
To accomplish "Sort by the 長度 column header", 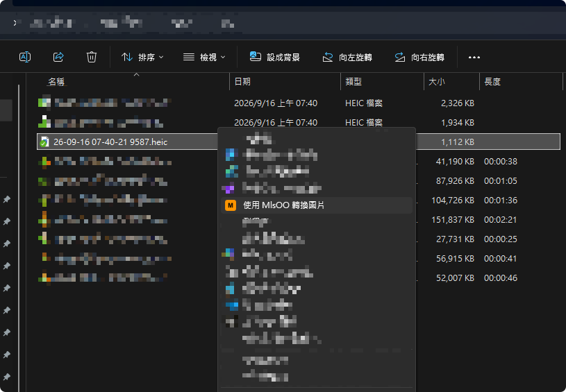I will click(492, 81).
